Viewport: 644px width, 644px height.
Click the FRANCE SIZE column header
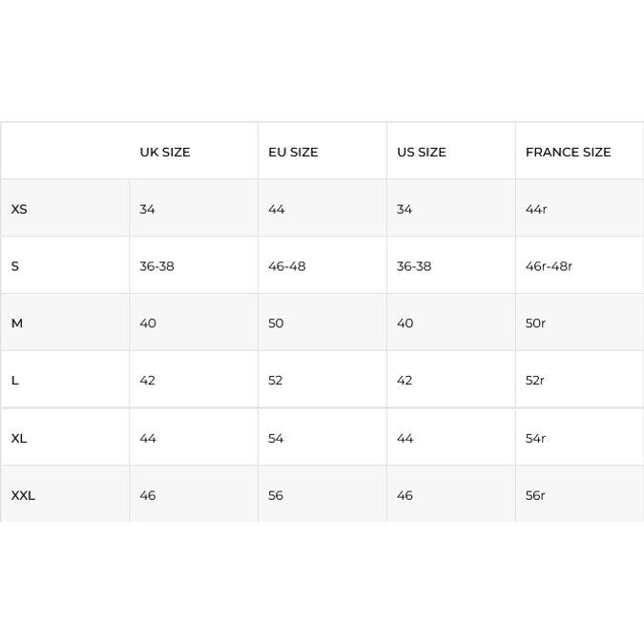(568, 152)
